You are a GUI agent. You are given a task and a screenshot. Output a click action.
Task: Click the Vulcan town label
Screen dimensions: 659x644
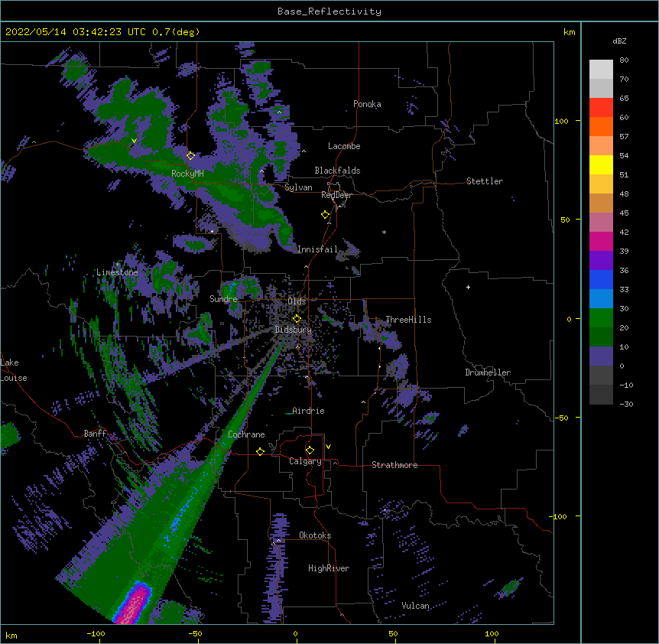pos(415,606)
